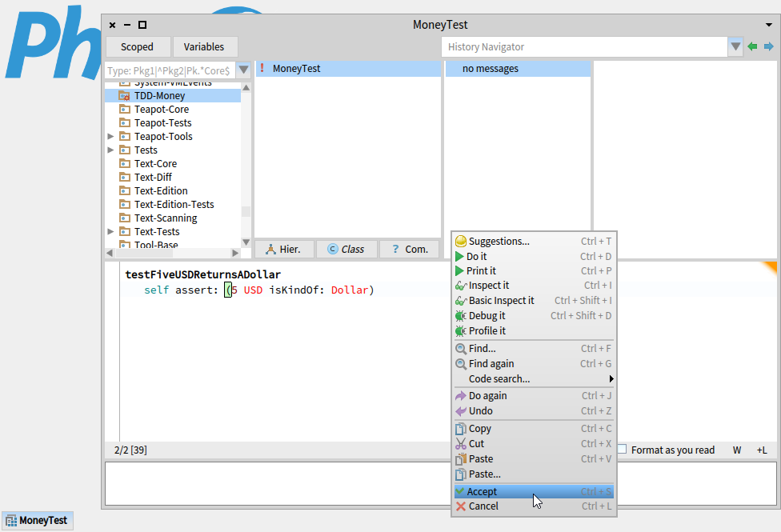Image resolution: width=781 pixels, height=532 pixels.
Task: Click the Variables button
Action: (x=205, y=47)
